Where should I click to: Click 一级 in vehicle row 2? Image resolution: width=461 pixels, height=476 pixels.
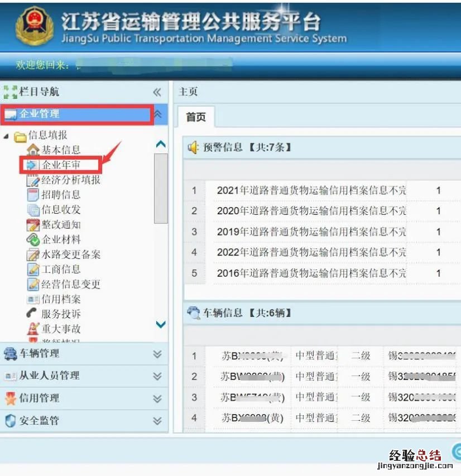pyautogui.click(x=361, y=377)
